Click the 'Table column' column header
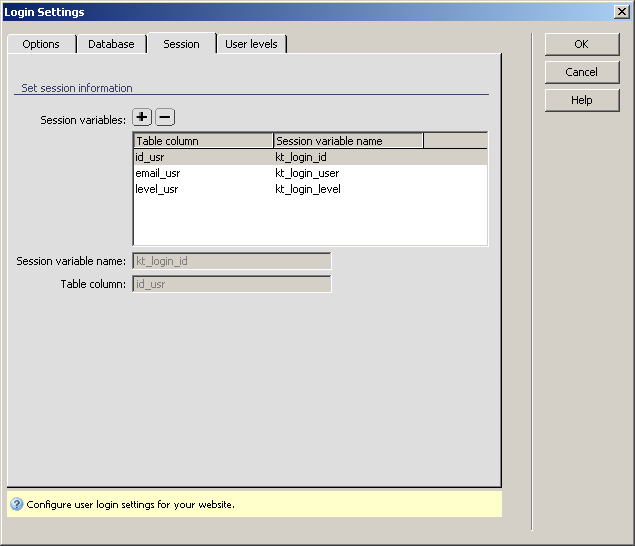The height and width of the screenshot is (546, 635). pos(203,141)
